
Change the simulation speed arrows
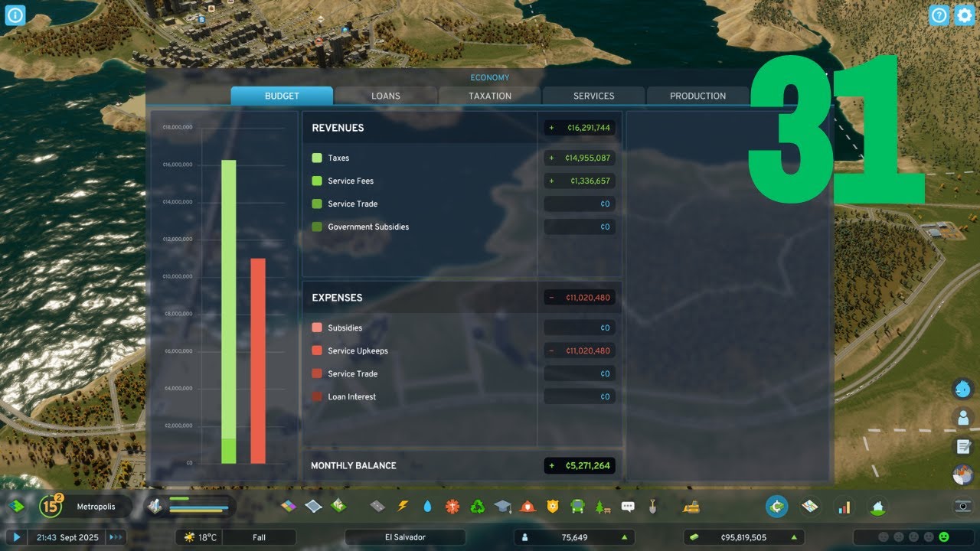tap(116, 537)
